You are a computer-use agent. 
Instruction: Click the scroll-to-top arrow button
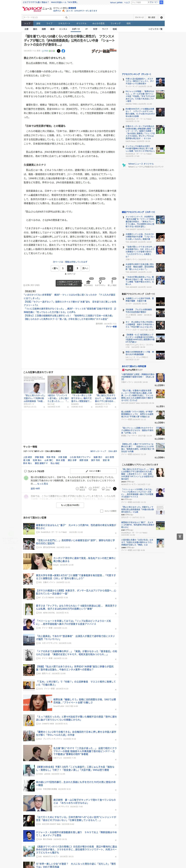180,536
